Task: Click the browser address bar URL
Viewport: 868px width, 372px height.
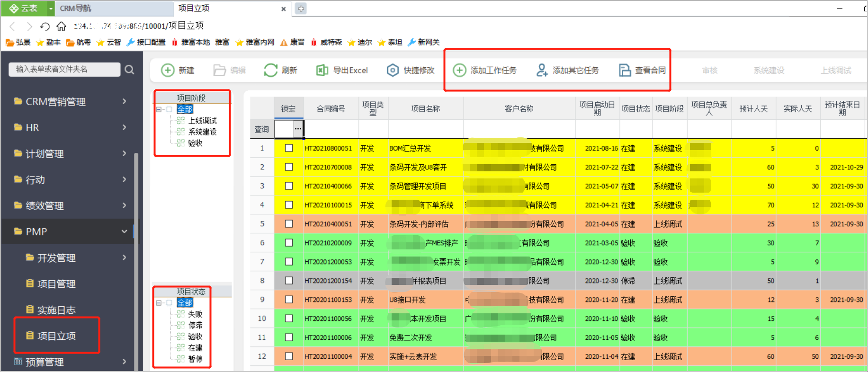Action: pyautogui.click(x=138, y=26)
